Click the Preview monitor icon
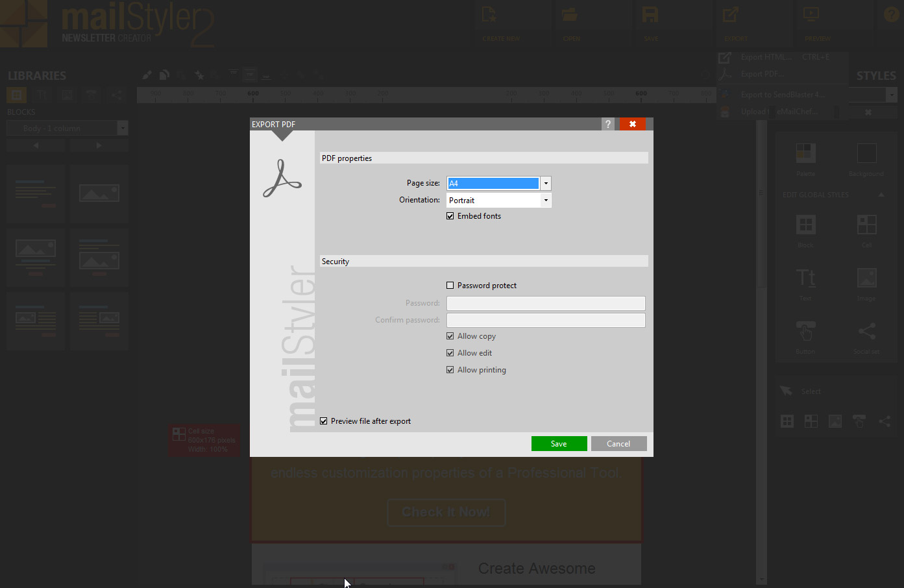904x588 pixels. [x=811, y=15]
